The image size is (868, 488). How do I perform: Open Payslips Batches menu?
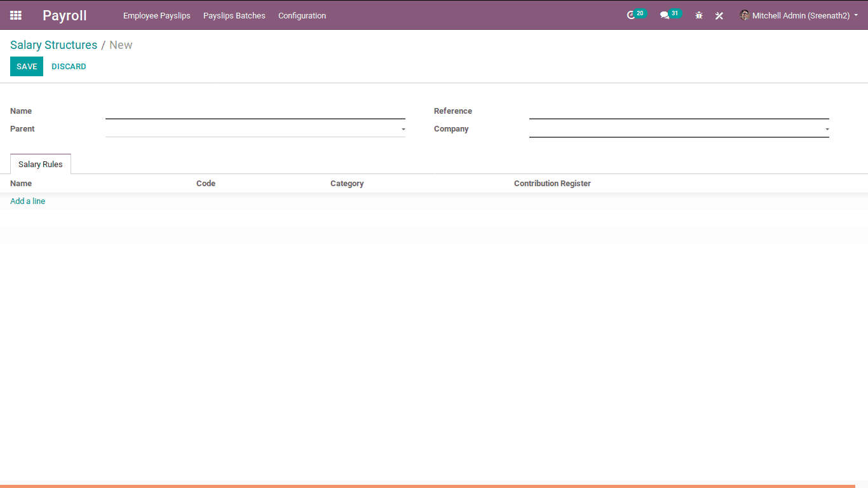(x=234, y=15)
